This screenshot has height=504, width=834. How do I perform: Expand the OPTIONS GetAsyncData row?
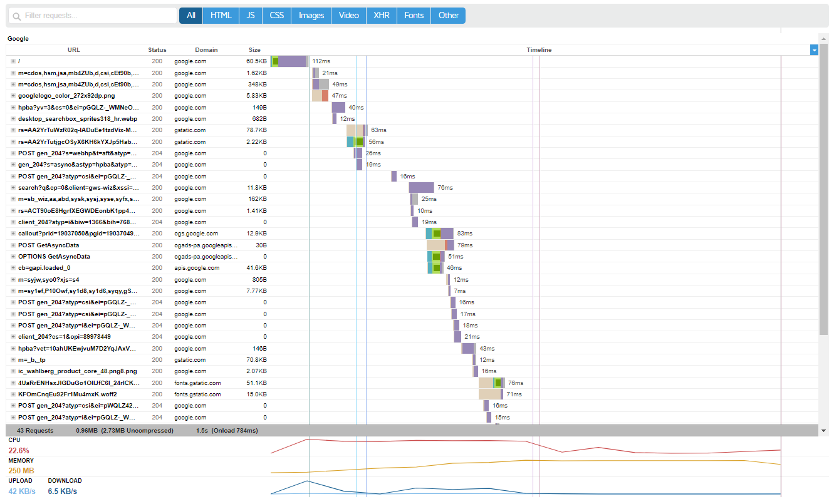coord(13,257)
